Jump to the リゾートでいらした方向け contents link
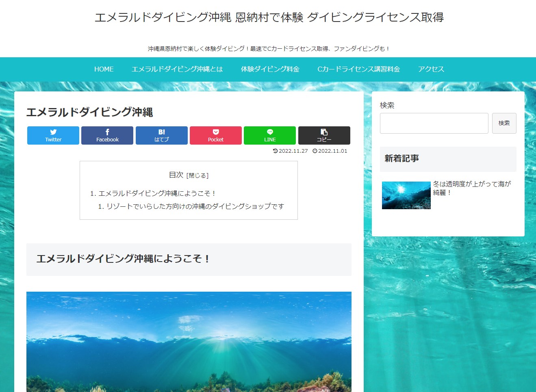Screen dimensions: 536x392 point(195,206)
